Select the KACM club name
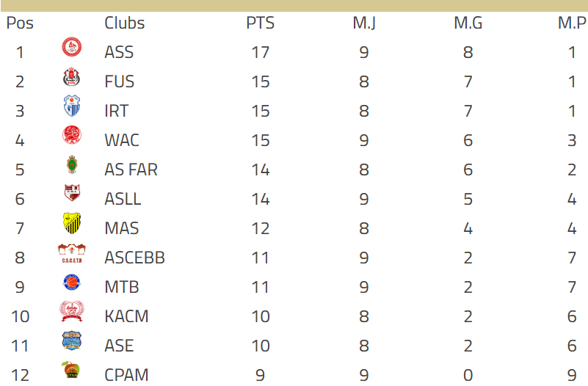The height and width of the screenshot is (386, 588). (x=126, y=316)
